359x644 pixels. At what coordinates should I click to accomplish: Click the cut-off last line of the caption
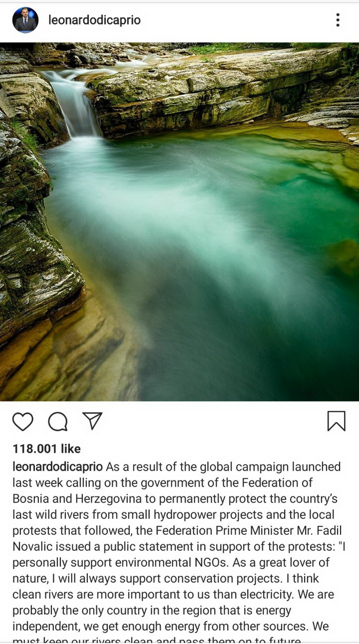[156, 639]
